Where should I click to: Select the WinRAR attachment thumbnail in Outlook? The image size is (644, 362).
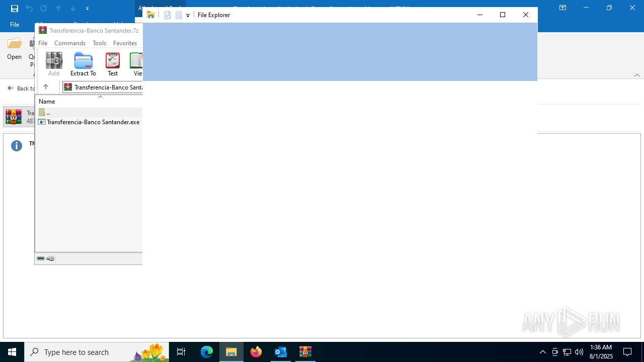[14, 117]
